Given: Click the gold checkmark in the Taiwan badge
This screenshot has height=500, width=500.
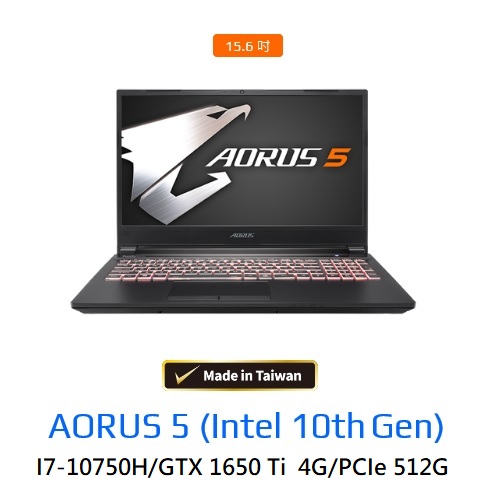Looking at the screenshot, I should pos(187,375).
